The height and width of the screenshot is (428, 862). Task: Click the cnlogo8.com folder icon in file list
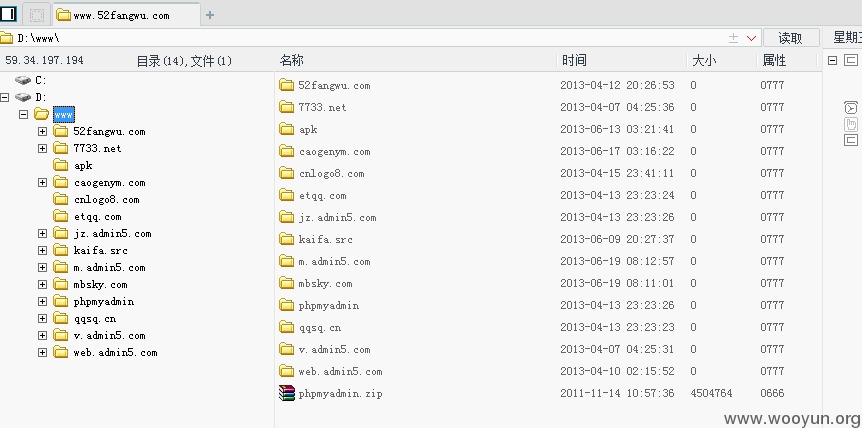(286, 173)
